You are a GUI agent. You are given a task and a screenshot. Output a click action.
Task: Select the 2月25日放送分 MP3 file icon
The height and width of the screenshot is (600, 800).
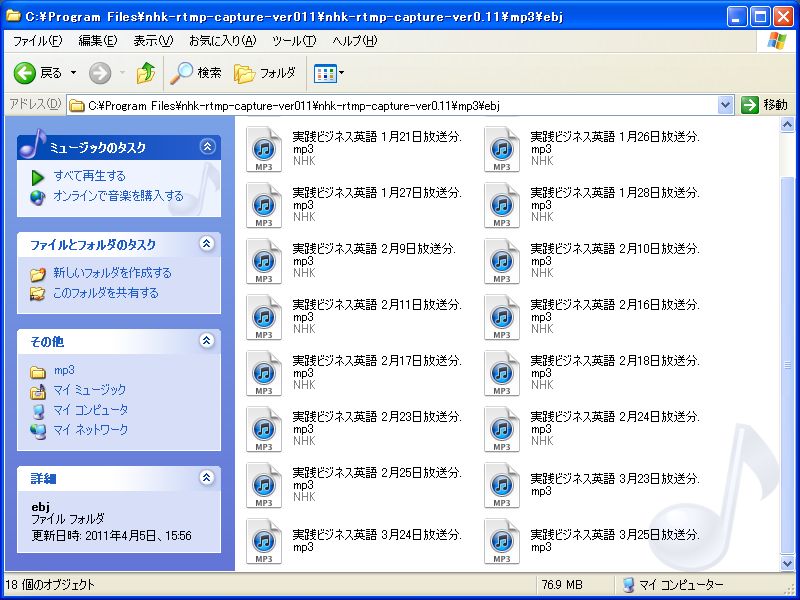click(264, 486)
